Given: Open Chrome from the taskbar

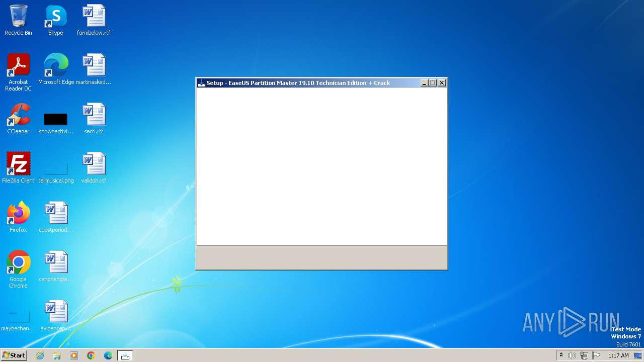Looking at the screenshot, I should coord(91,355).
